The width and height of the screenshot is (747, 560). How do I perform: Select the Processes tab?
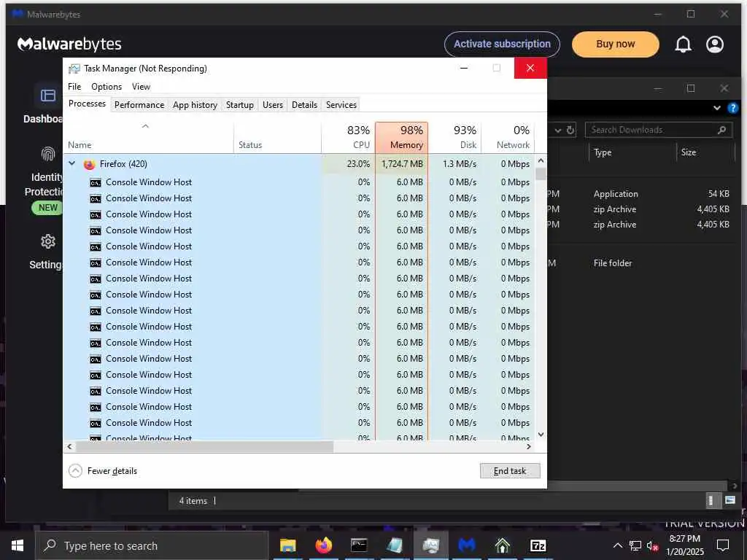pos(87,104)
